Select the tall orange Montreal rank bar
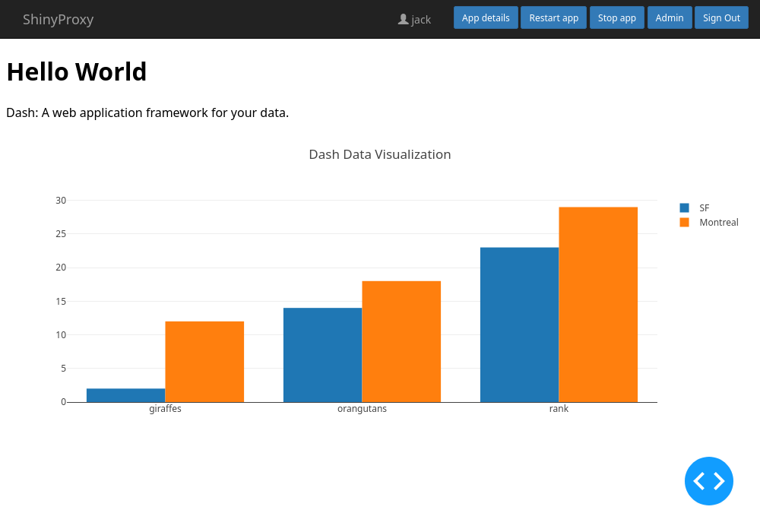The height and width of the screenshot is (532, 760). point(598,305)
